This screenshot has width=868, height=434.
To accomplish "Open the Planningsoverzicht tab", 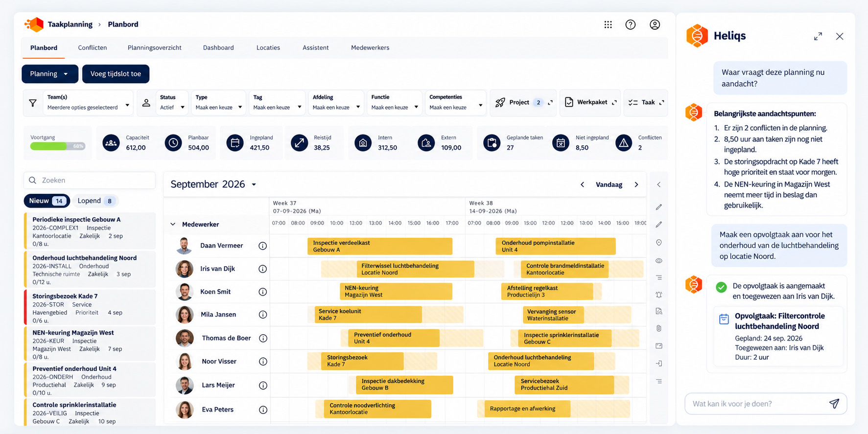I will click(155, 47).
